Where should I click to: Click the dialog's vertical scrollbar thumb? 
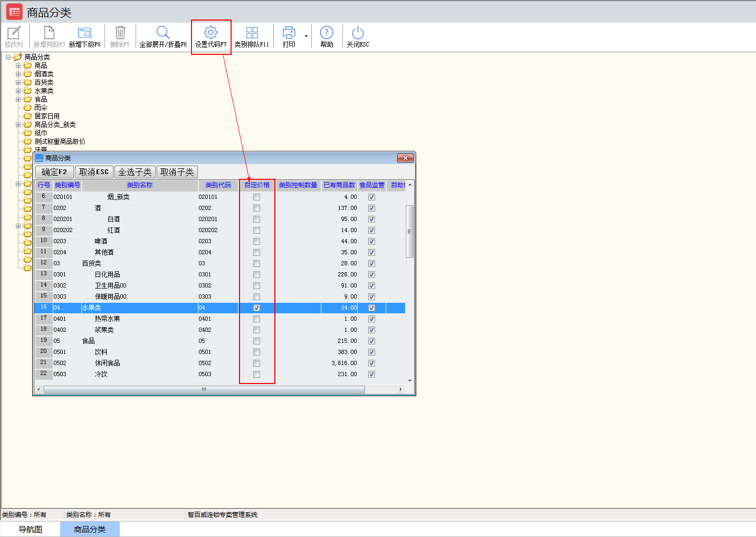click(409, 231)
